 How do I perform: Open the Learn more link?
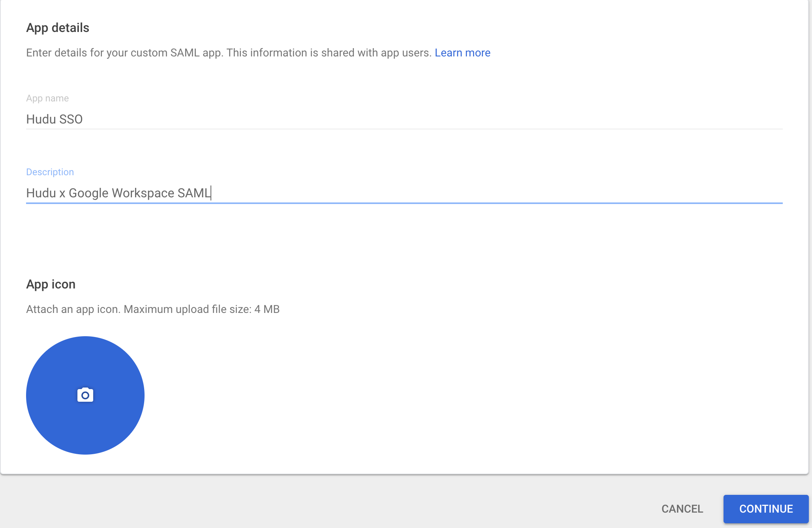click(462, 53)
